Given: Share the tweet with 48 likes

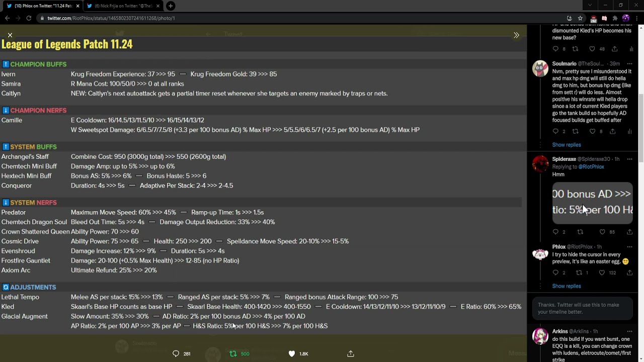Looking at the screenshot, I should tap(615, 49).
